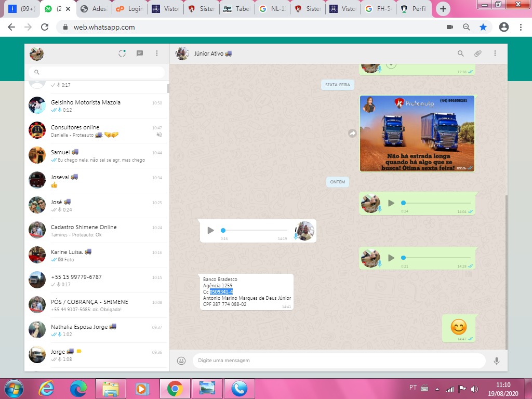Open the WhatsApp status icon
Viewport: 532px width, 399px height.
[122, 53]
